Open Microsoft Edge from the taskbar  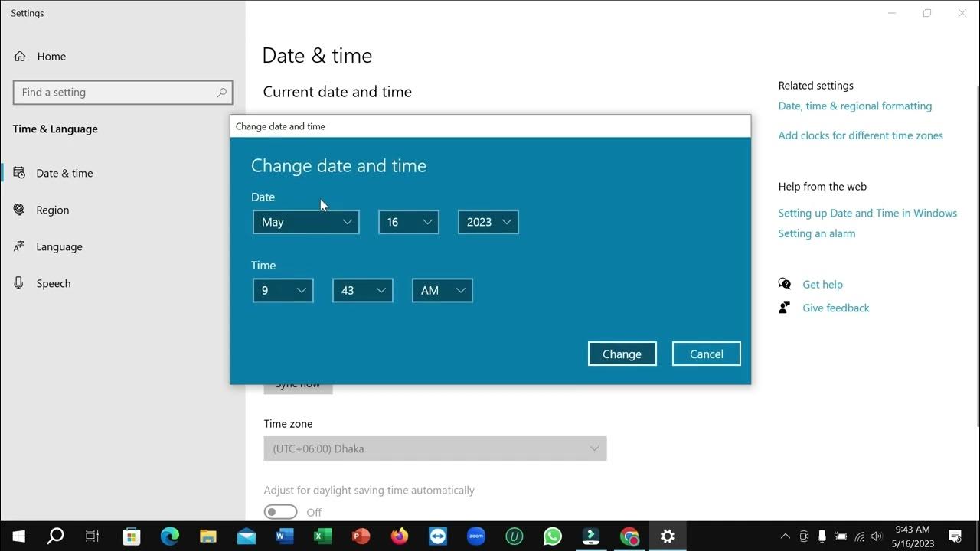coord(170,536)
